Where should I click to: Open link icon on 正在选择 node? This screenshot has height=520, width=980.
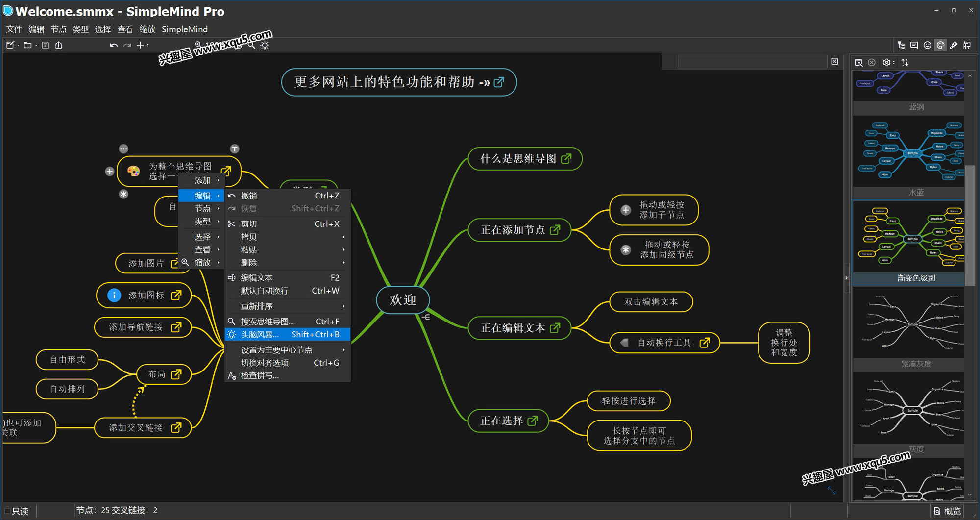tap(533, 421)
